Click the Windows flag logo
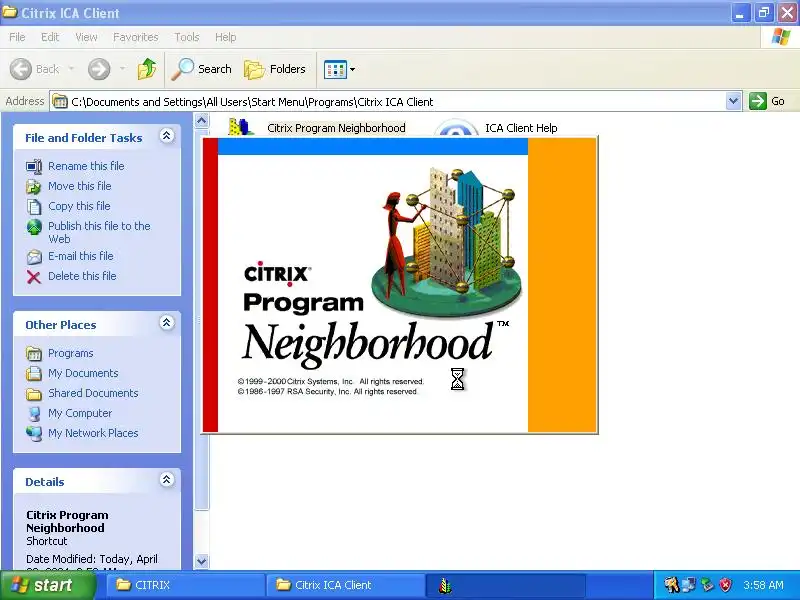 pos(781,37)
